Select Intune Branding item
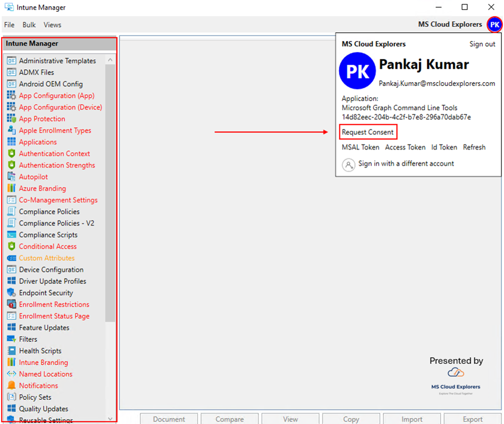 click(44, 362)
